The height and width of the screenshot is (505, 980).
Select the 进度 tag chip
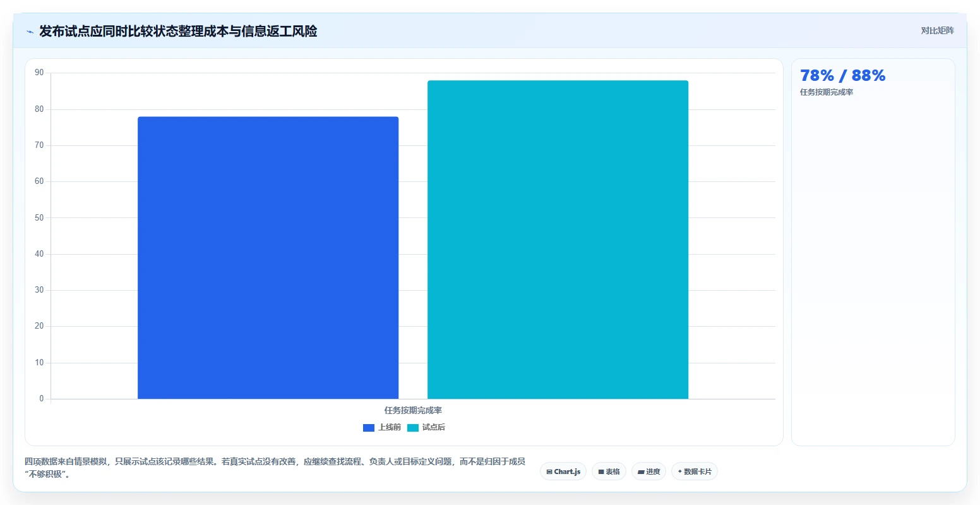click(x=648, y=472)
